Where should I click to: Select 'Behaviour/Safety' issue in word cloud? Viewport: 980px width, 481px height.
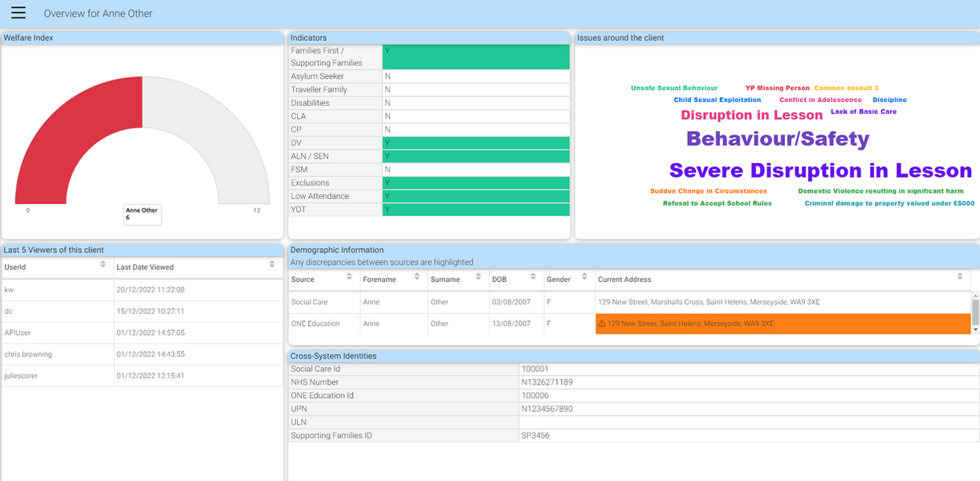pos(777,139)
